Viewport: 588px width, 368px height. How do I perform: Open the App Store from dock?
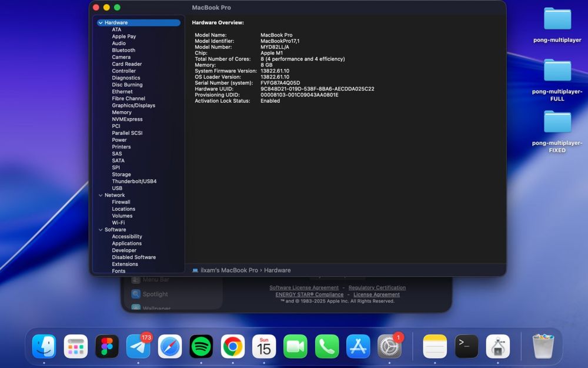click(358, 346)
